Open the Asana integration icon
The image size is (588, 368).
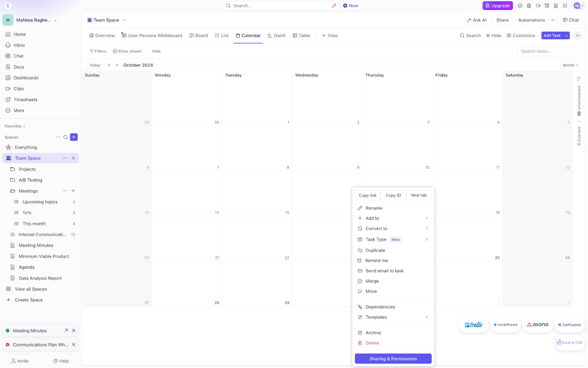pos(537,324)
